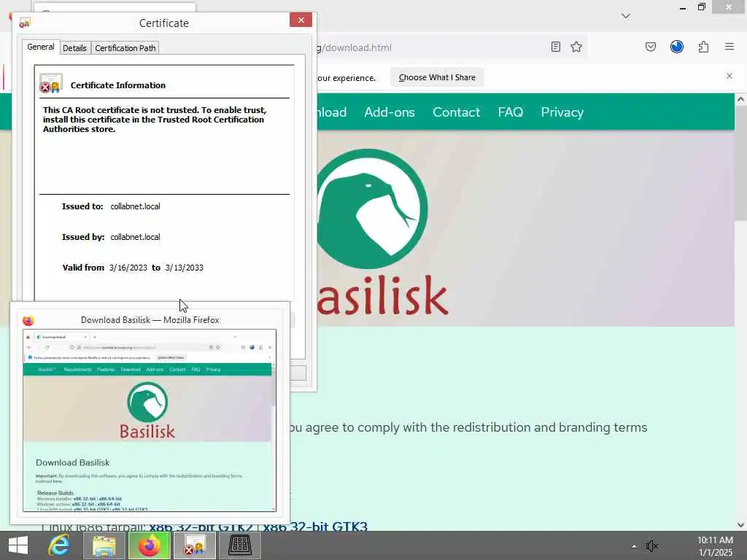Open the Add-ons page in Basilisk menu
Screen dimensions: 747x560
click(x=390, y=112)
